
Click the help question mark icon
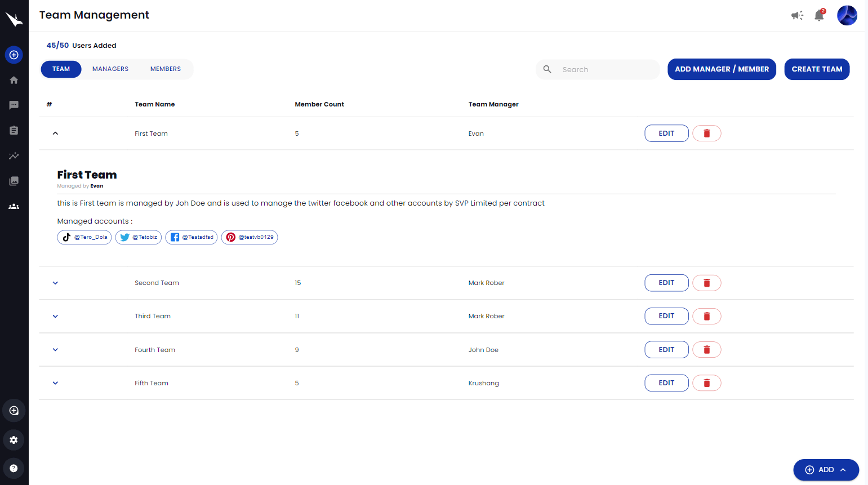click(14, 469)
